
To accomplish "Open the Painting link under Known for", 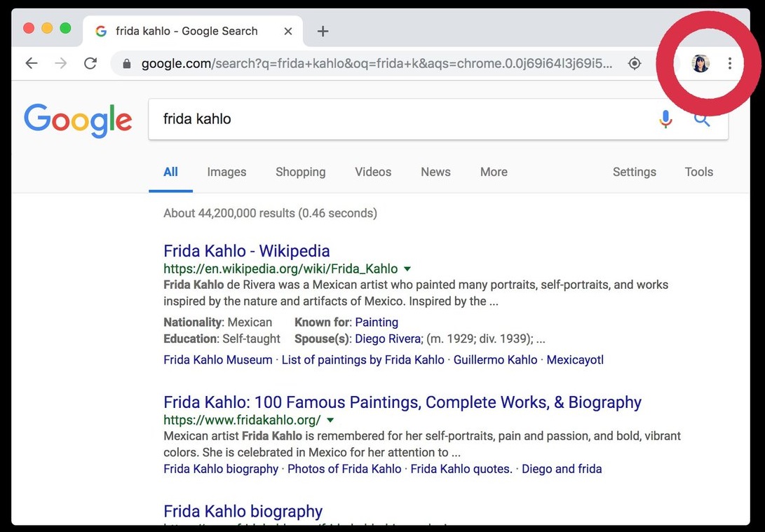I will [x=377, y=322].
